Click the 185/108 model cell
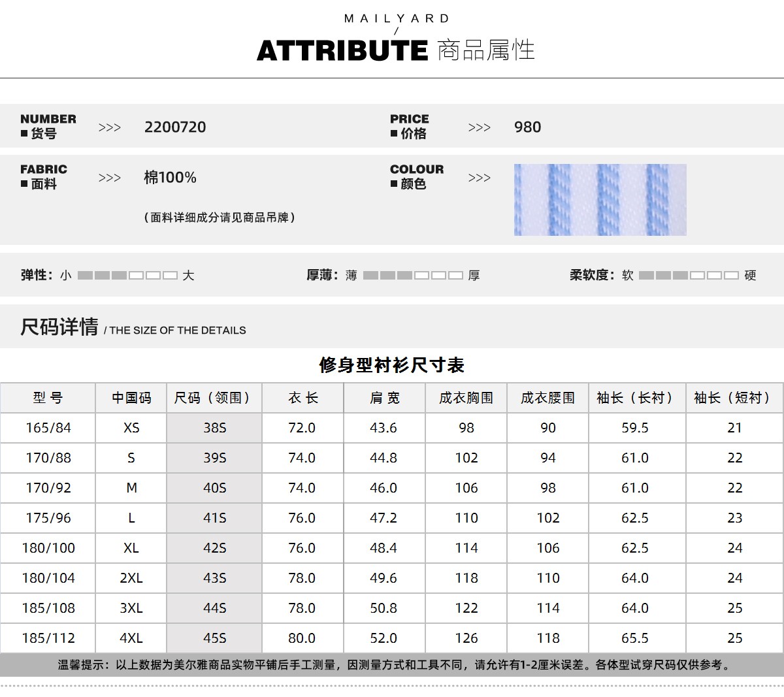Viewport: 784px width, 697px height. pos(48,608)
